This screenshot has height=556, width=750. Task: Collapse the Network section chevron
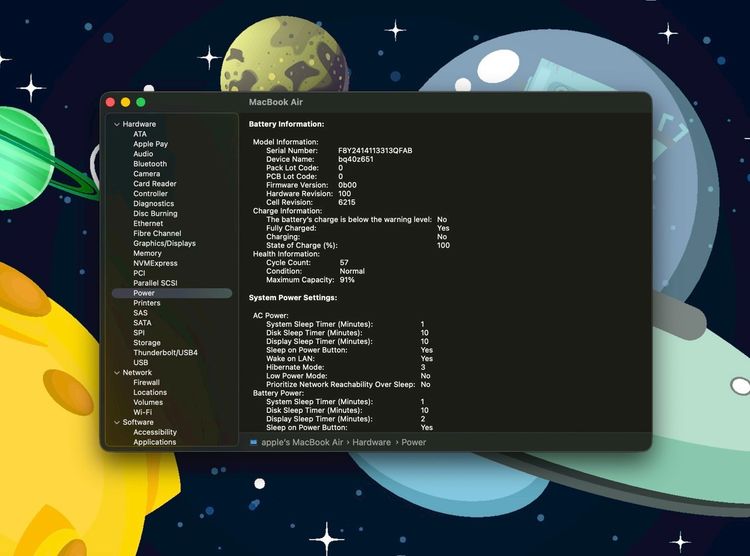[117, 373]
